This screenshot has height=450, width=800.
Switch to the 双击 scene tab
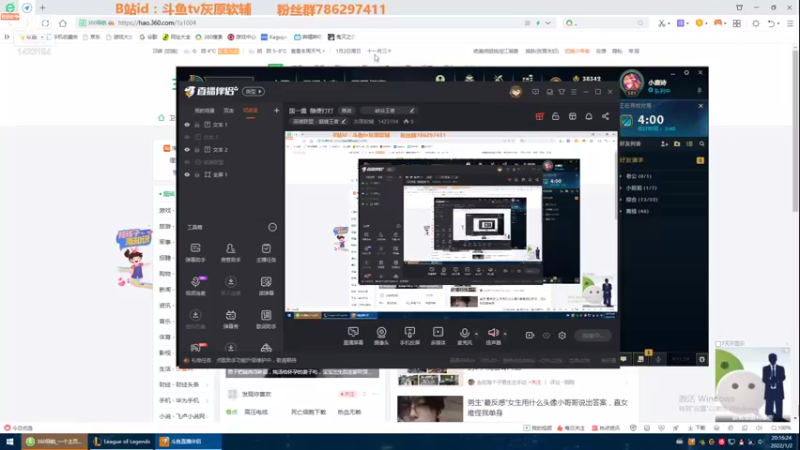228,111
